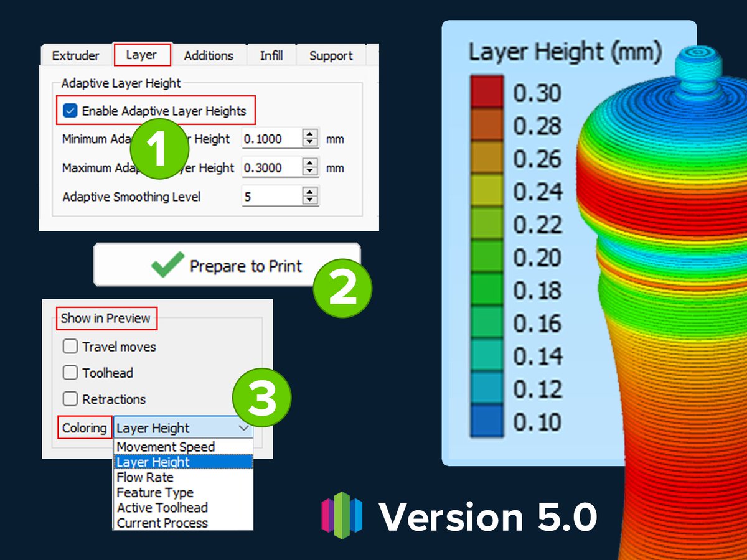
Task: Select Movement Speed from the coloring list
Action: pyautogui.click(x=184, y=447)
